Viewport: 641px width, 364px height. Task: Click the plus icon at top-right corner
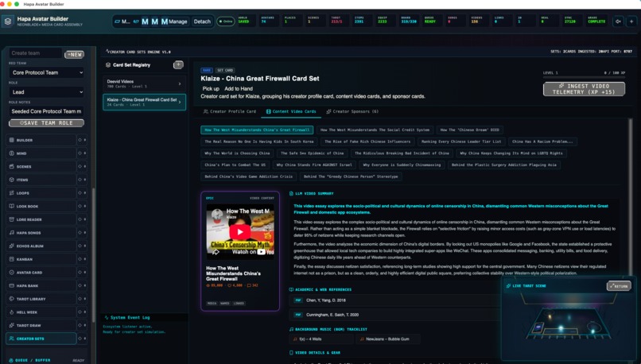(x=631, y=21)
